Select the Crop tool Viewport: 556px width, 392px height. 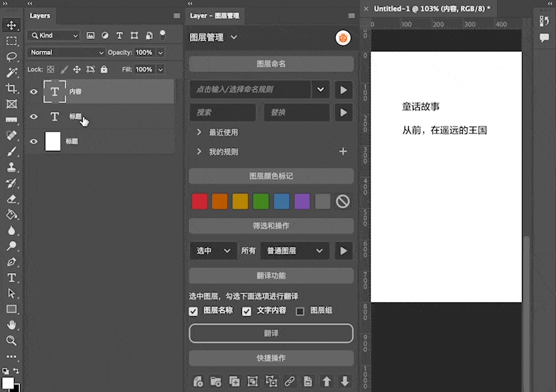pyautogui.click(x=11, y=88)
